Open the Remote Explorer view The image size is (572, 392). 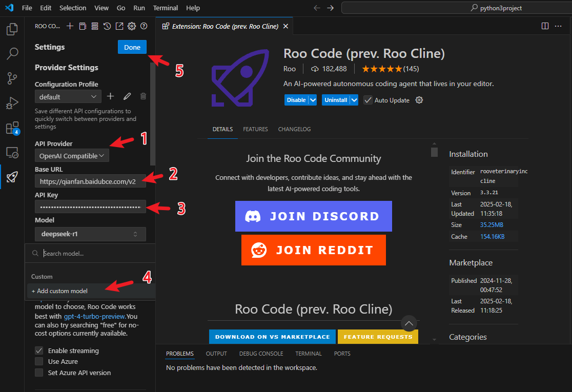coord(12,152)
